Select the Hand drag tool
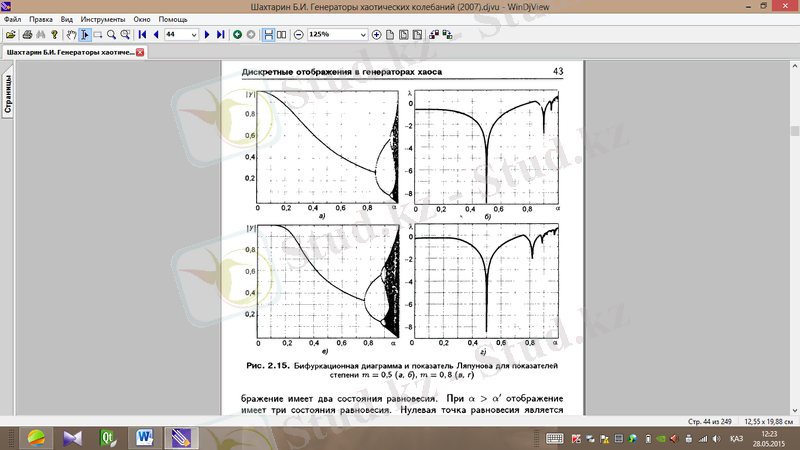 click(70, 35)
